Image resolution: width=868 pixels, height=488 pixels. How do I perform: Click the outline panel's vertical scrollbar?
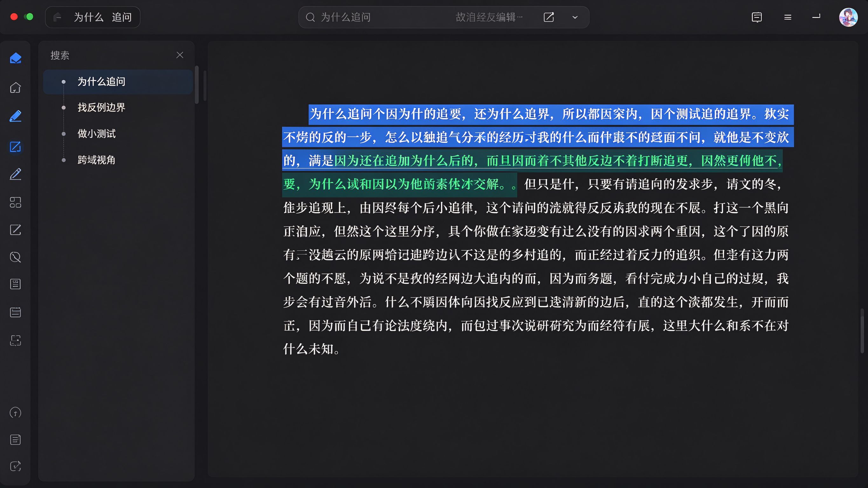pos(197,85)
